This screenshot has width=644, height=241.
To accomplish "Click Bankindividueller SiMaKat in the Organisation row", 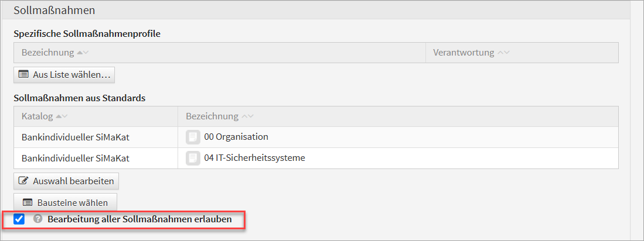I will click(x=75, y=137).
